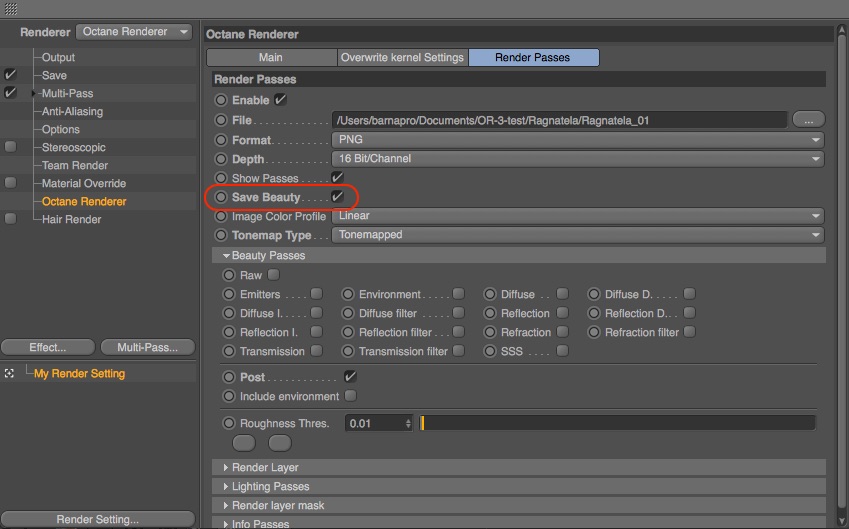Image resolution: width=849 pixels, height=529 pixels.
Task: Click the animation circle next to Show Passes
Action: [x=221, y=178]
